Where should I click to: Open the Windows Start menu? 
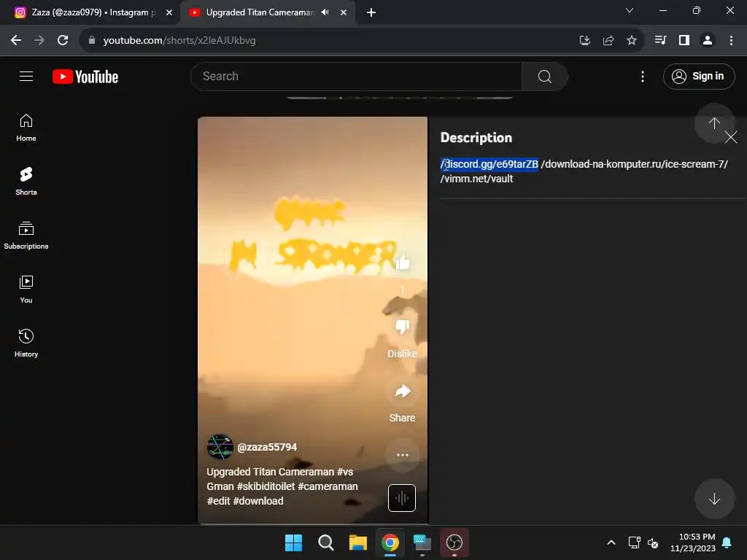[293, 542]
